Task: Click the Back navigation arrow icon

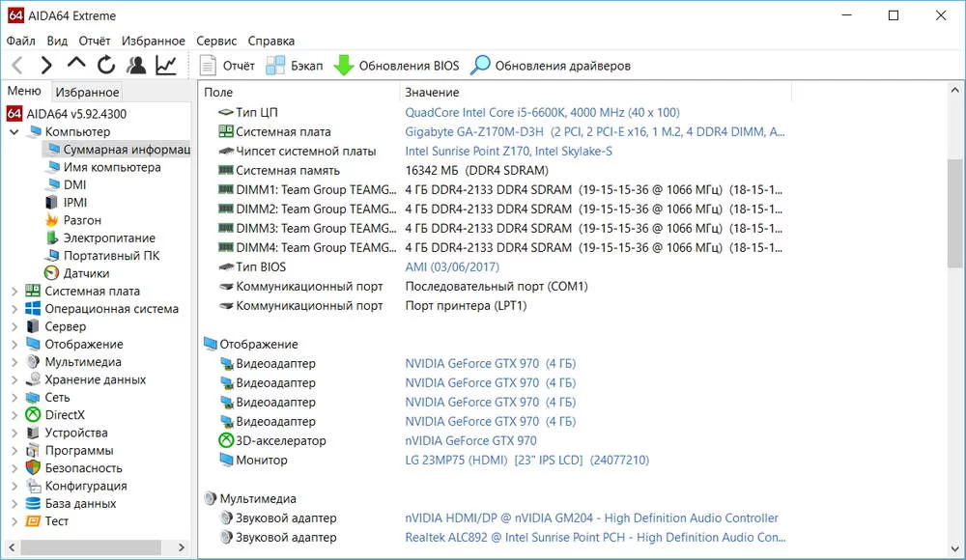Action: [17, 66]
